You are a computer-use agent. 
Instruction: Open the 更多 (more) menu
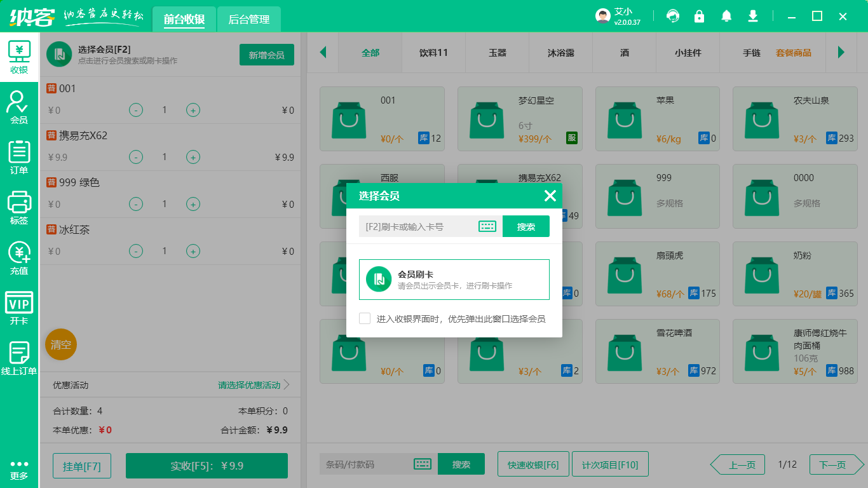[19, 470]
